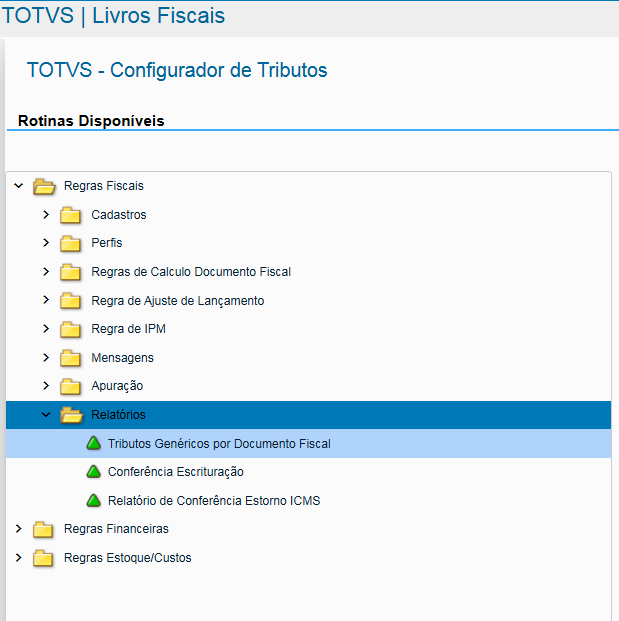
Task: Expand the Apuração folder chevron
Action: (x=46, y=386)
